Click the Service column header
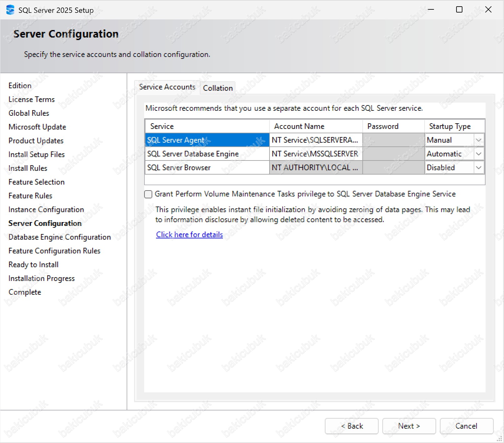 tap(207, 126)
